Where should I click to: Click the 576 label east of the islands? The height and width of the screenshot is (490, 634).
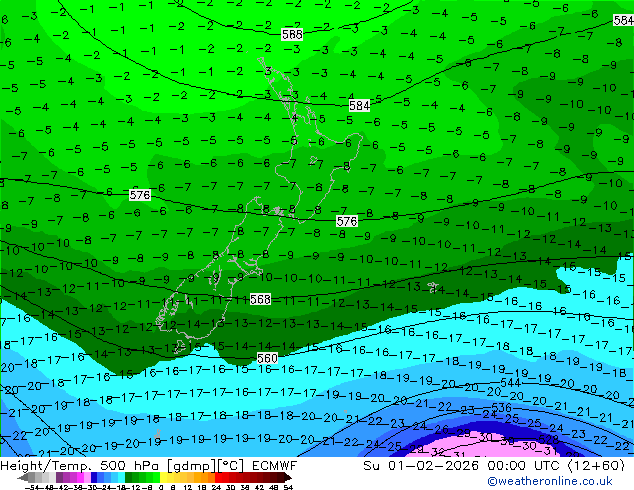(x=347, y=222)
